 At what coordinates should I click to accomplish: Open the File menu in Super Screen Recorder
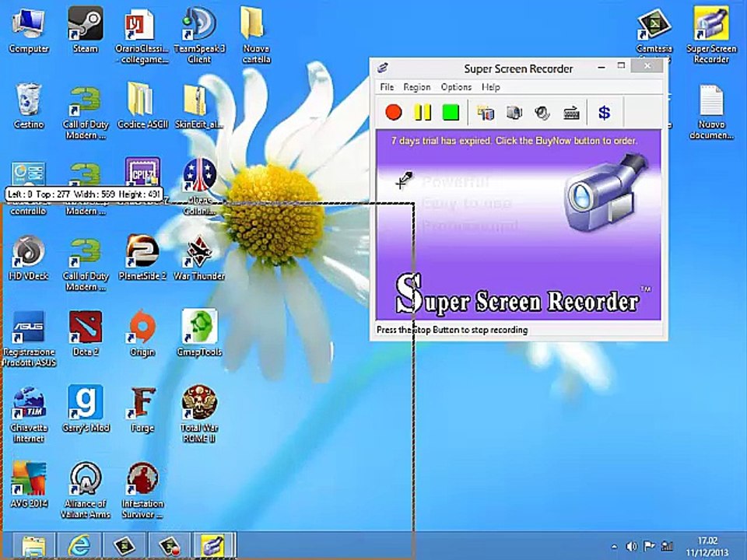(x=387, y=87)
